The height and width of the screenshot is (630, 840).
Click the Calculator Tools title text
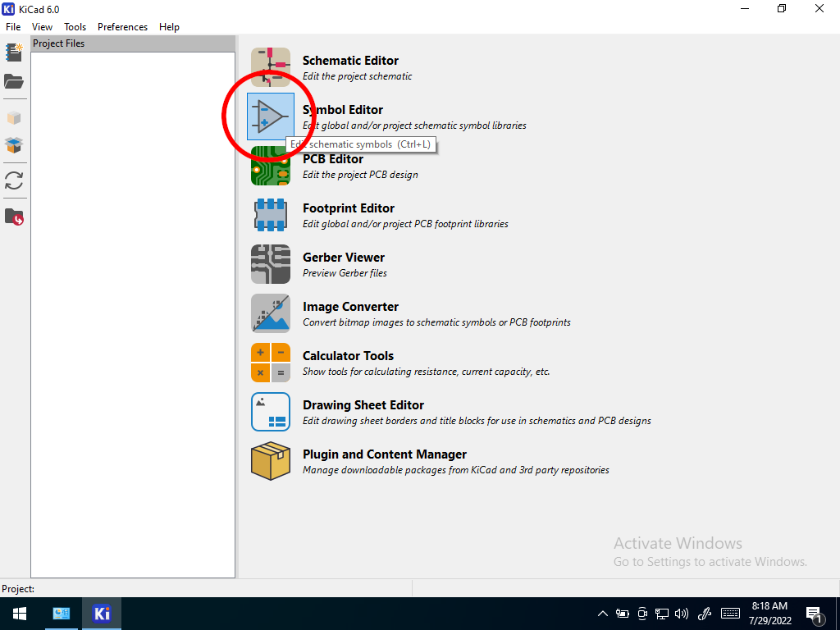(348, 356)
